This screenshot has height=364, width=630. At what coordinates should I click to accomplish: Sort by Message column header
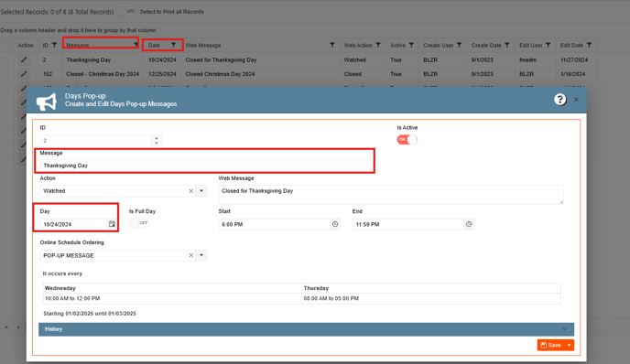click(x=78, y=45)
